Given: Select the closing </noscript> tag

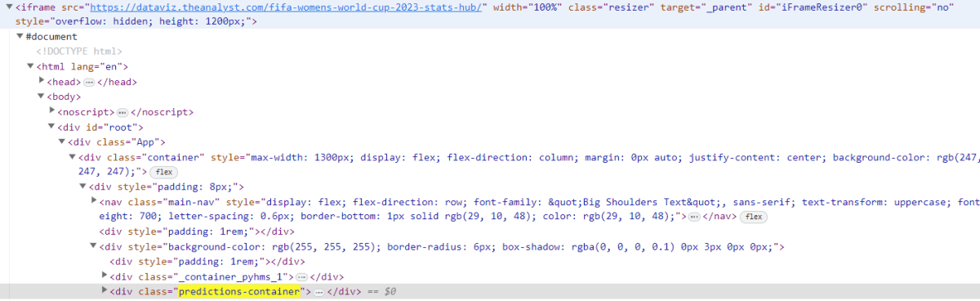Looking at the screenshot, I should click(x=162, y=112).
